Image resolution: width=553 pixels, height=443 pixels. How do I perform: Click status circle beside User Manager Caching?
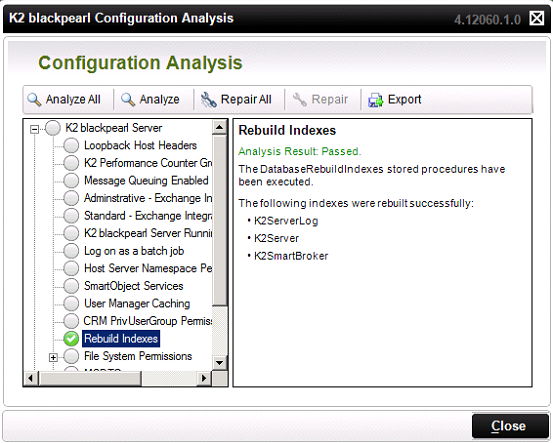[x=71, y=303]
